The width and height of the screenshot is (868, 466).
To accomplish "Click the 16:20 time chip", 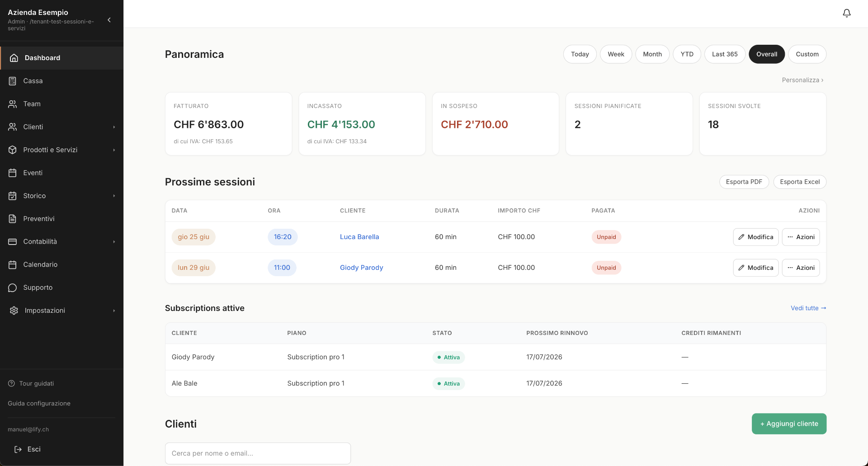I will (x=283, y=237).
